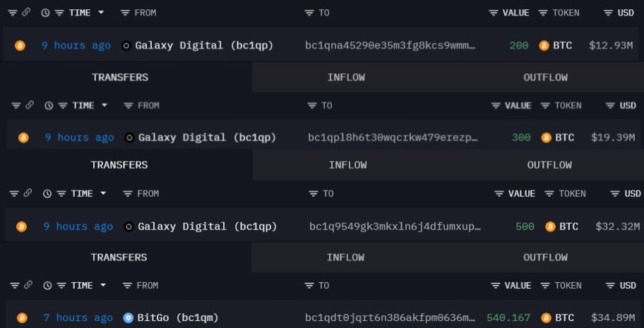Click the BitGo shield logo icon

click(x=129, y=317)
